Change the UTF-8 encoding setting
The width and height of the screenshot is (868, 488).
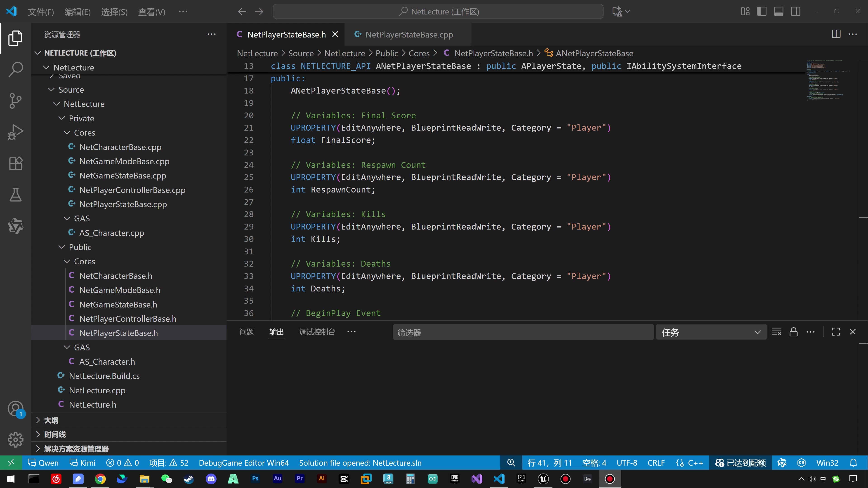[x=627, y=463]
